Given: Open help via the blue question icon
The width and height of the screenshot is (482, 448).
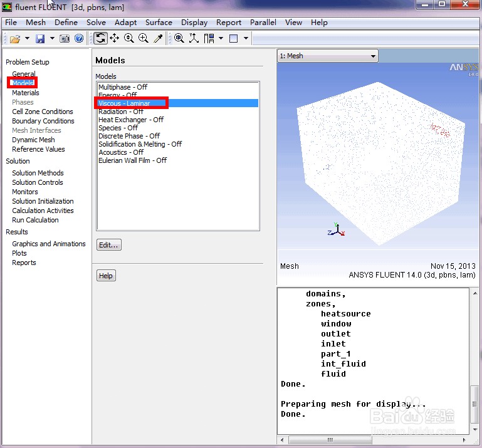Looking at the screenshot, I should point(79,38).
